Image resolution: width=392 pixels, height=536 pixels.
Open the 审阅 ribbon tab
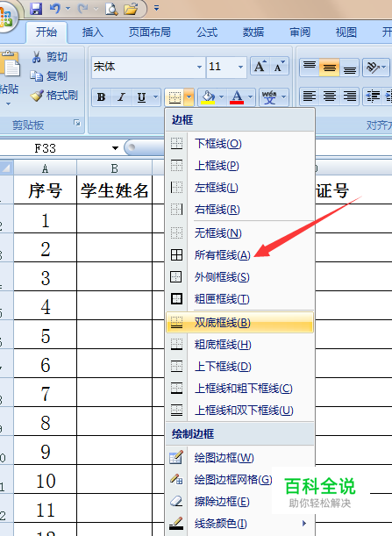(x=300, y=32)
